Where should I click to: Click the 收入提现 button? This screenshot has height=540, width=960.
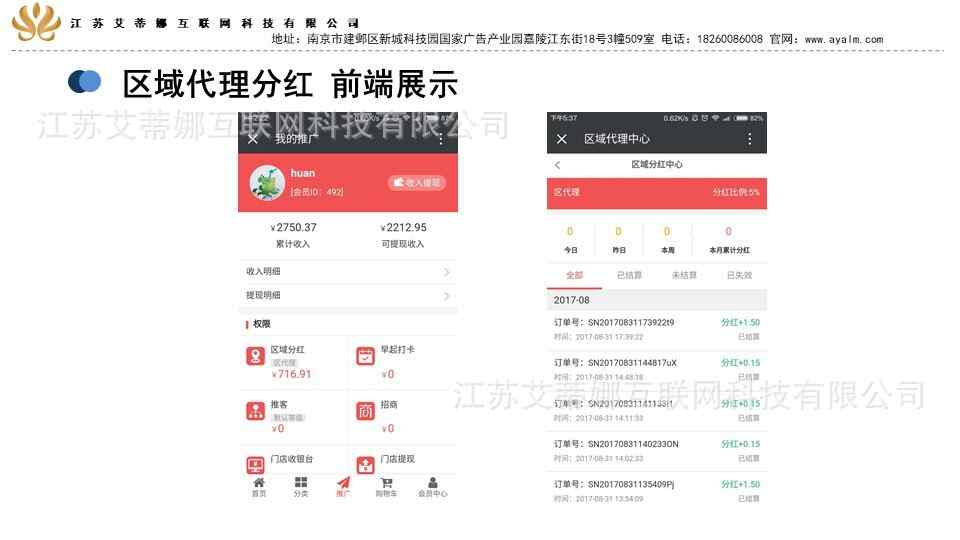(x=417, y=182)
